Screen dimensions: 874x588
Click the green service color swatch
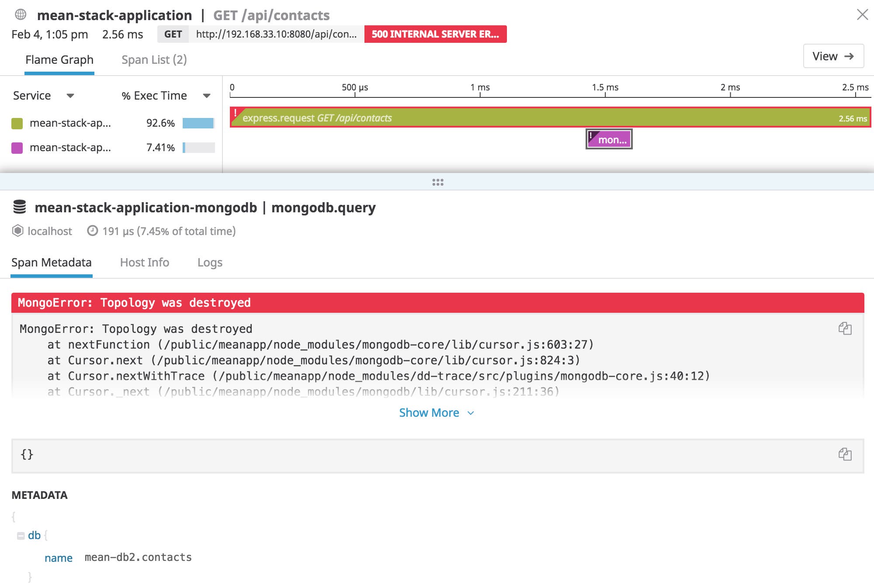coord(18,123)
